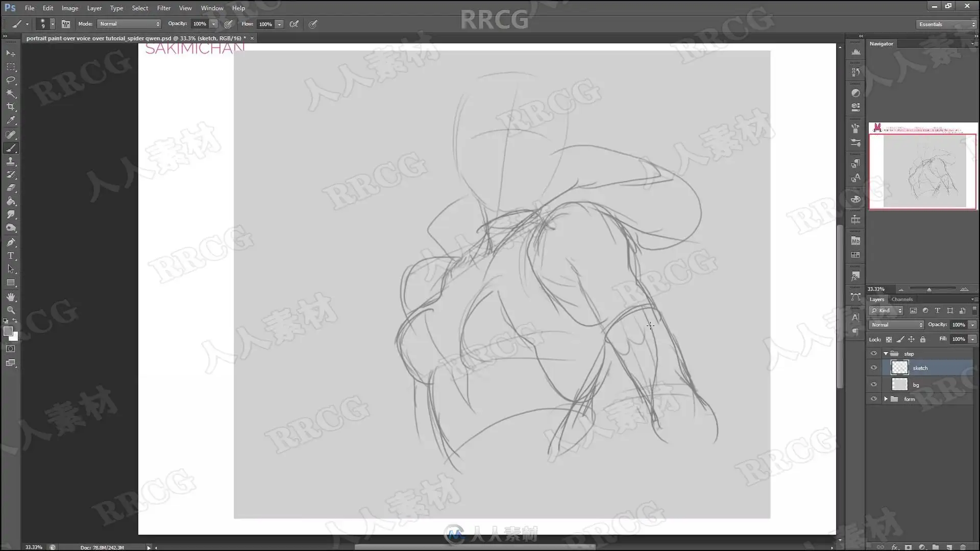Click the foreground color swatch
The width and height of the screenshot is (980, 551).
tap(8, 332)
